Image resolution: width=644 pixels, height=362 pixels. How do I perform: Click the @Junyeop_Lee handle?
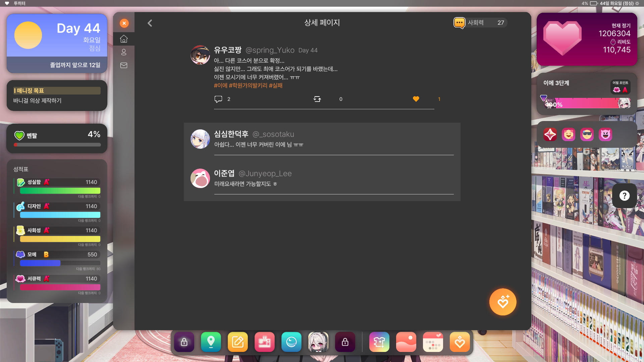tap(265, 174)
